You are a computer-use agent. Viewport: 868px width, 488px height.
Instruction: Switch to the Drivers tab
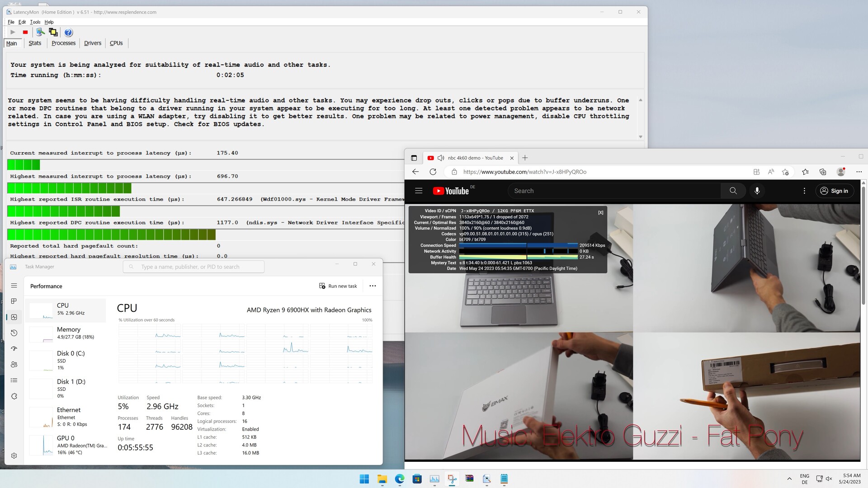(92, 43)
